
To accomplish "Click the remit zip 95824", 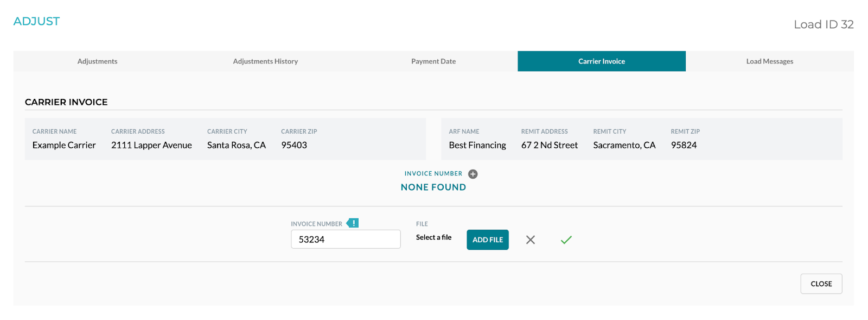I will (684, 145).
